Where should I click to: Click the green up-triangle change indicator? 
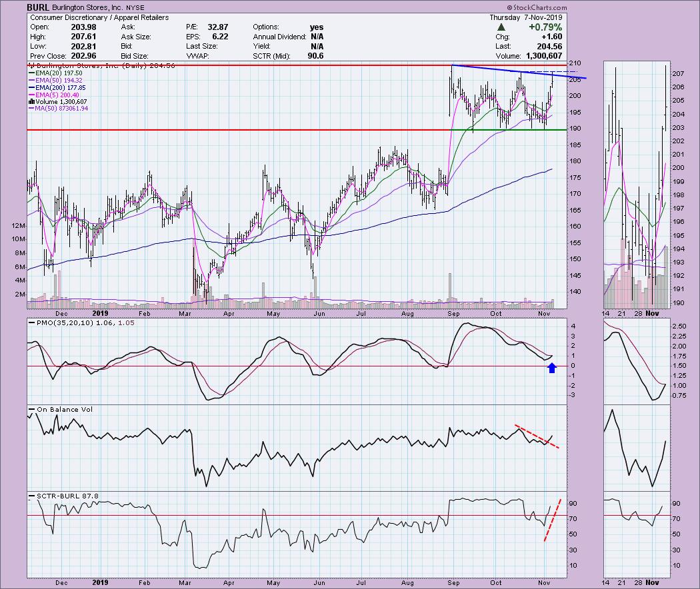[501, 27]
